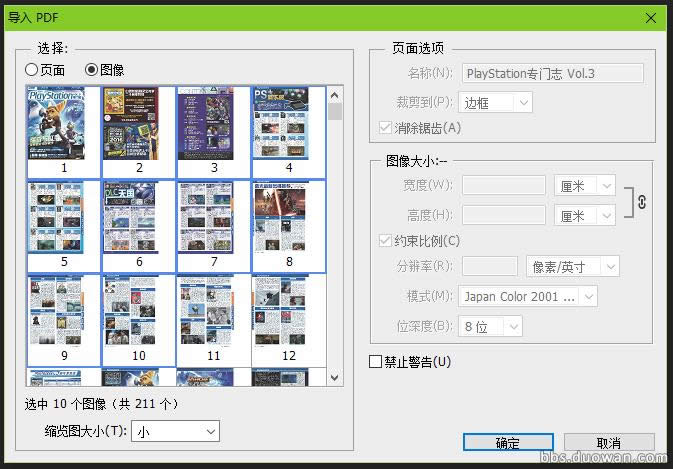Expand the 裁剪到 边框 dropdown
The width and height of the screenshot is (673, 469).
(x=496, y=102)
